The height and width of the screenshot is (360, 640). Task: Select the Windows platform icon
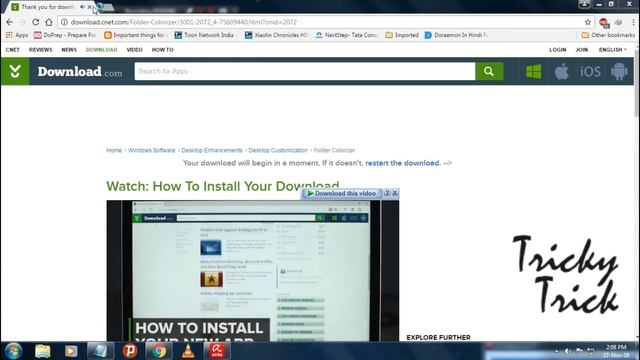(x=533, y=71)
